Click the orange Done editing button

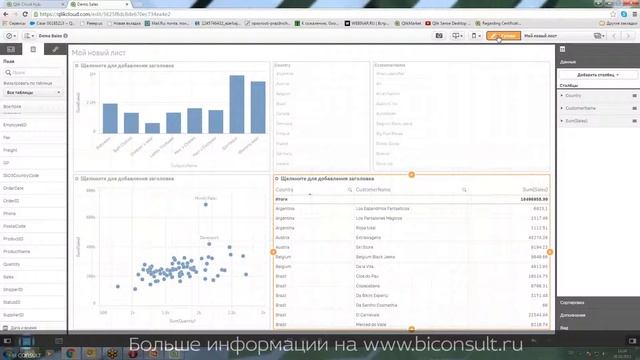point(503,36)
